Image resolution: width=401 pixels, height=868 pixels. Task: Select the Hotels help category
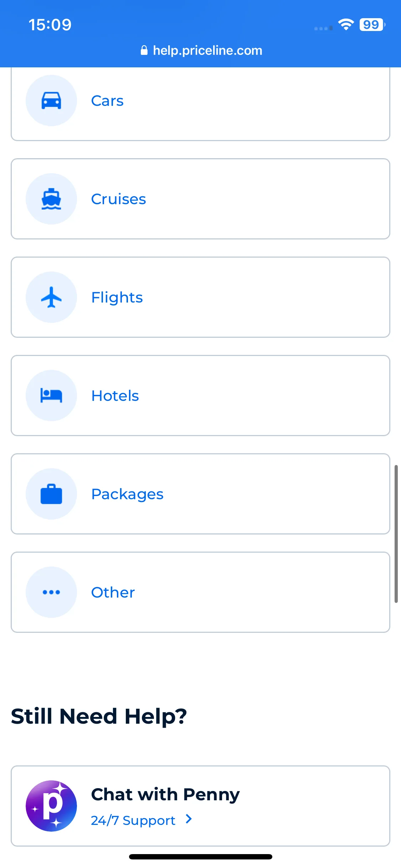(200, 396)
